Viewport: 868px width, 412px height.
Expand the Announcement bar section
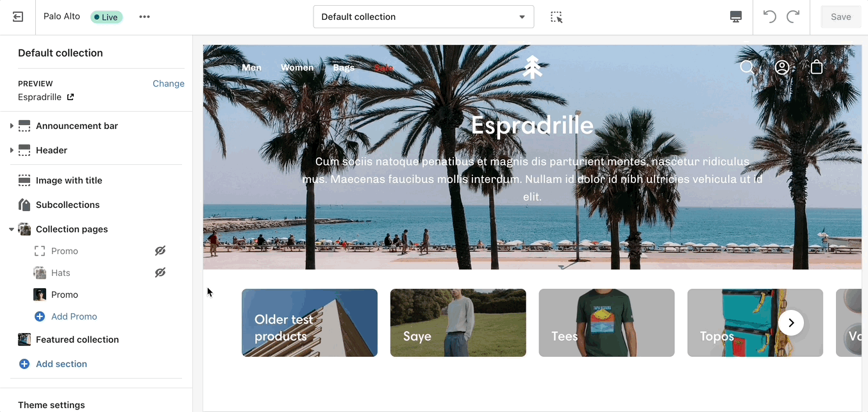(x=12, y=126)
